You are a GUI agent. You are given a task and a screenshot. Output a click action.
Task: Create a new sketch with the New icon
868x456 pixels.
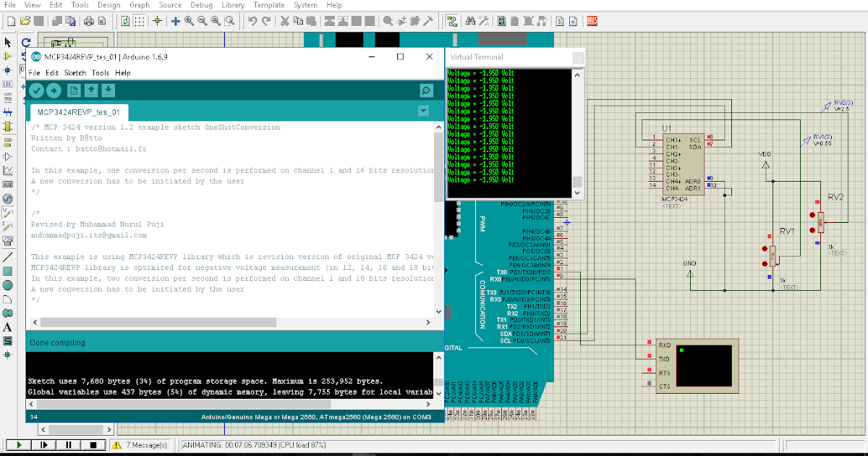click(x=73, y=90)
